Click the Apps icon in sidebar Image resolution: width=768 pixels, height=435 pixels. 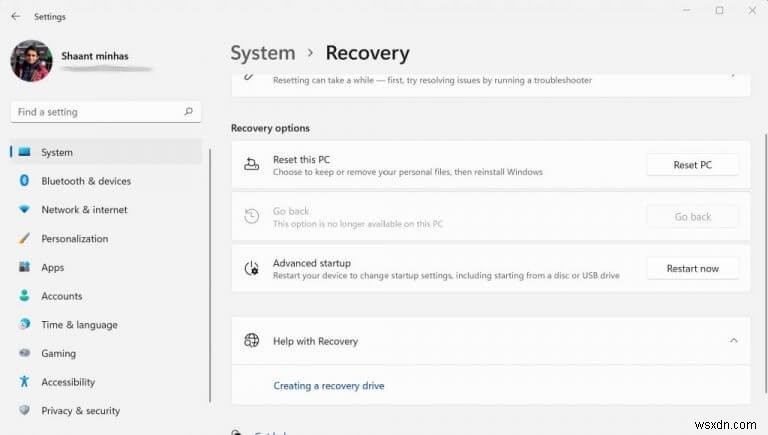click(24, 267)
